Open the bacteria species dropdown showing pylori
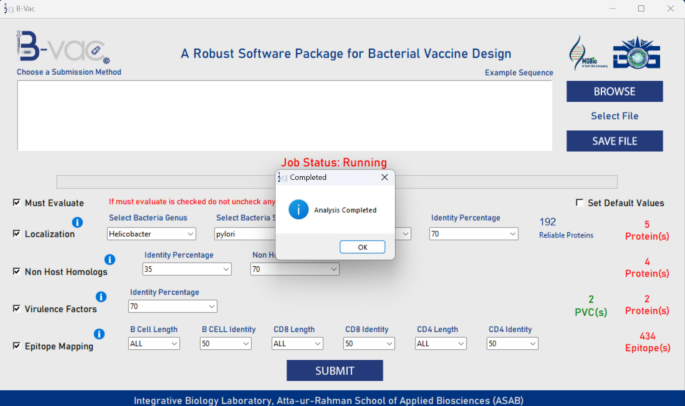This screenshot has height=406, width=685. 245,234
